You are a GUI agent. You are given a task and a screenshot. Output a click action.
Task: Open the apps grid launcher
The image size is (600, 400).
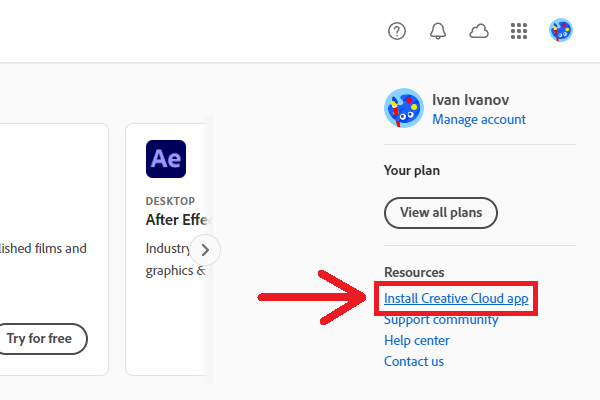tap(519, 31)
